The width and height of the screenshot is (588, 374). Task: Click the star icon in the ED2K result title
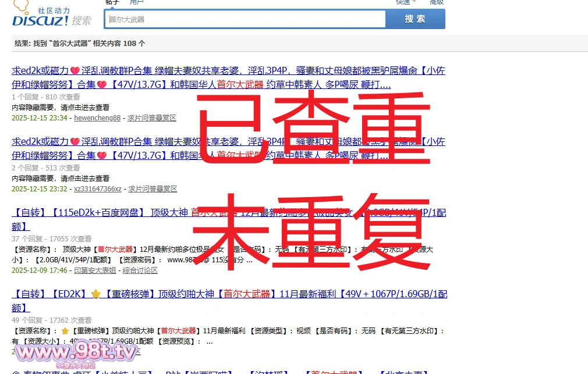pyautogui.click(x=95, y=294)
